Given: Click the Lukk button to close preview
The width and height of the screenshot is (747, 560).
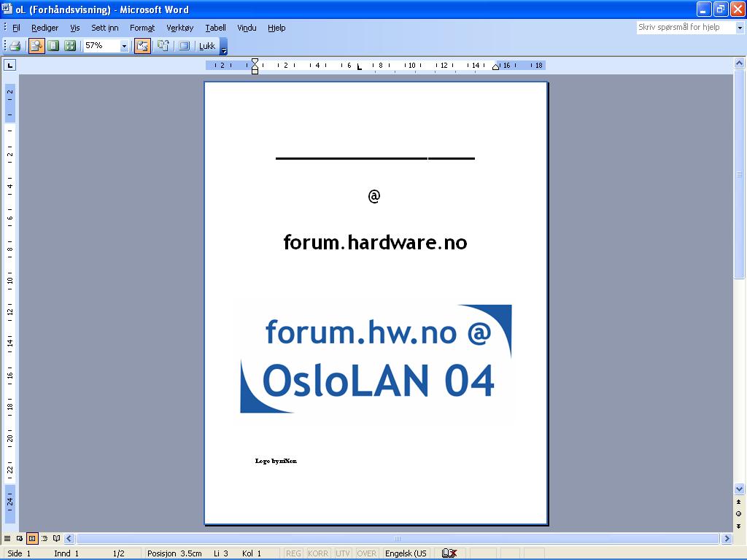Looking at the screenshot, I should pos(207,46).
